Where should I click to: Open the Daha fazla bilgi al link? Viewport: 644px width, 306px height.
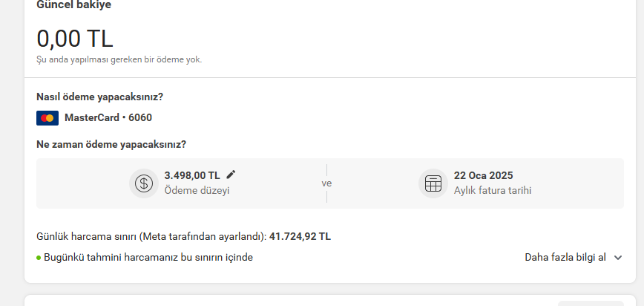click(565, 258)
